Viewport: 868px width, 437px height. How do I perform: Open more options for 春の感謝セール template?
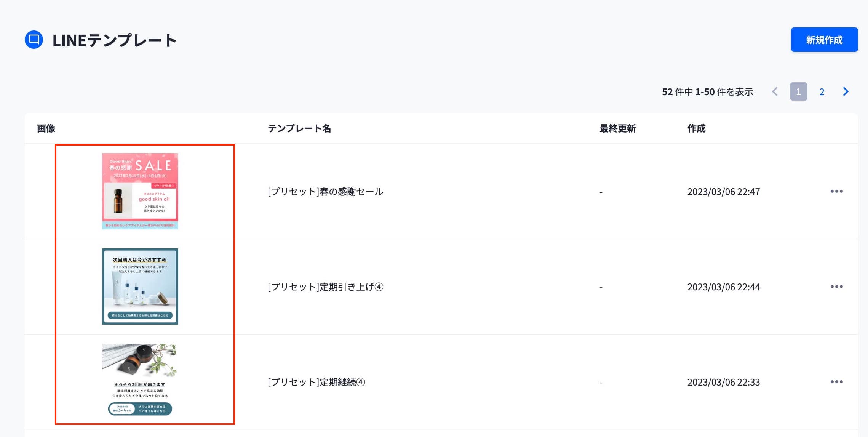836,191
